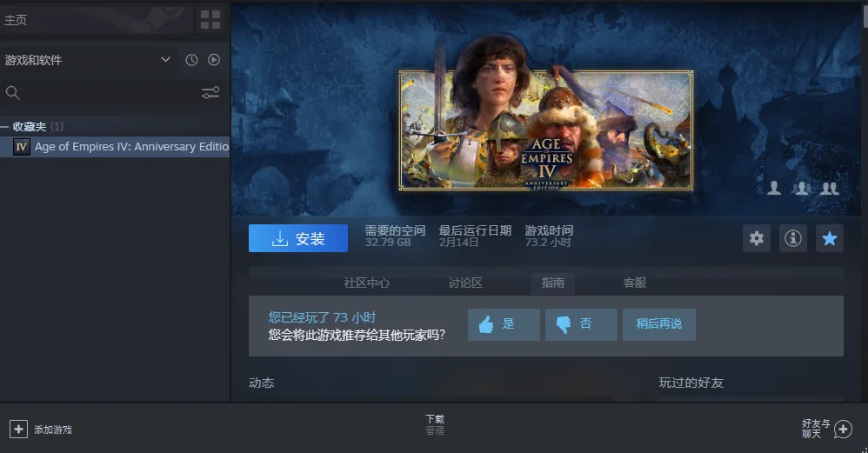The width and height of the screenshot is (868, 453).
Task: Click the thumbs up 是 button
Action: pyautogui.click(x=504, y=324)
